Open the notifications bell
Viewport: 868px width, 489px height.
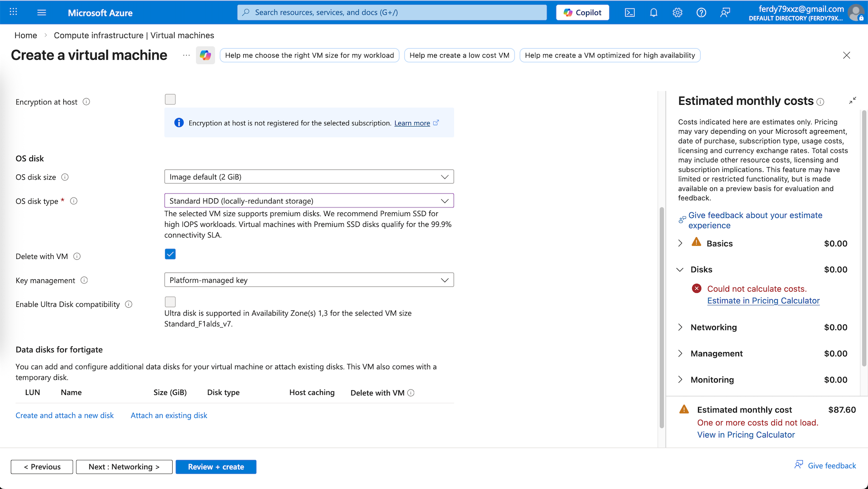pyautogui.click(x=654, y=13)
